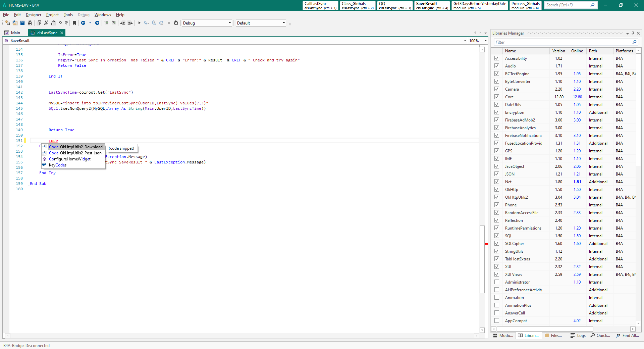
Task: Uncheck the SQLCipher library checkbox
Action: point(497,244)
